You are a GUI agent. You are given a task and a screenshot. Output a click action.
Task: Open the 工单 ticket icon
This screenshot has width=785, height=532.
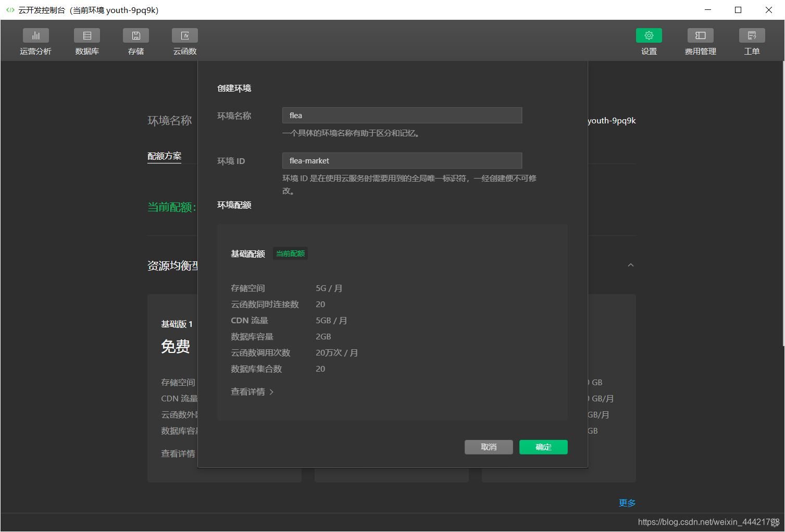752,35
